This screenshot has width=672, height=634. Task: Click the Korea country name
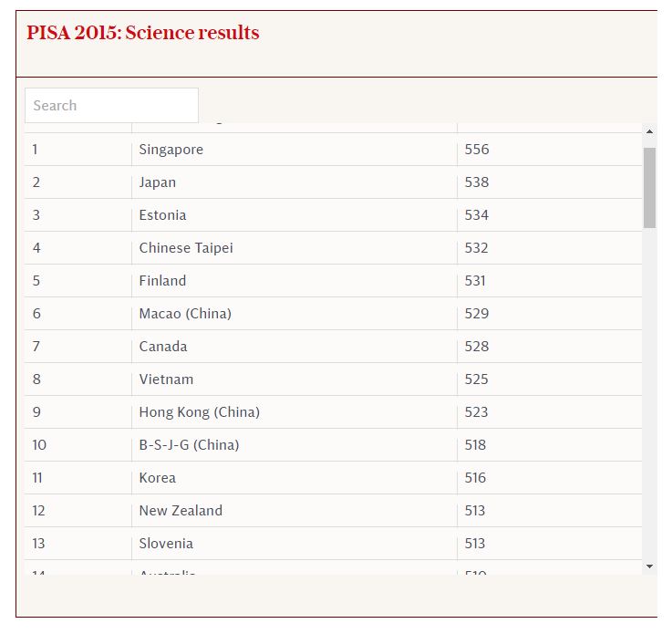158,478
